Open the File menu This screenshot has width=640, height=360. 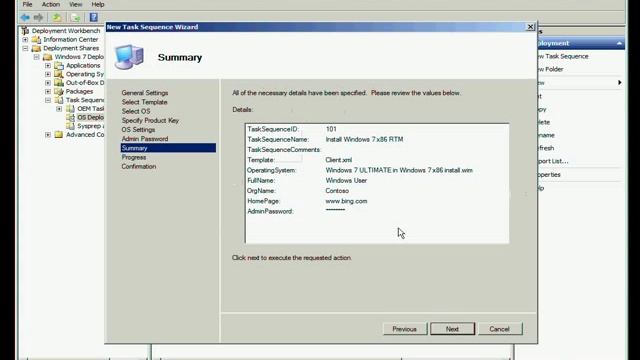click(x=27, y=4)
